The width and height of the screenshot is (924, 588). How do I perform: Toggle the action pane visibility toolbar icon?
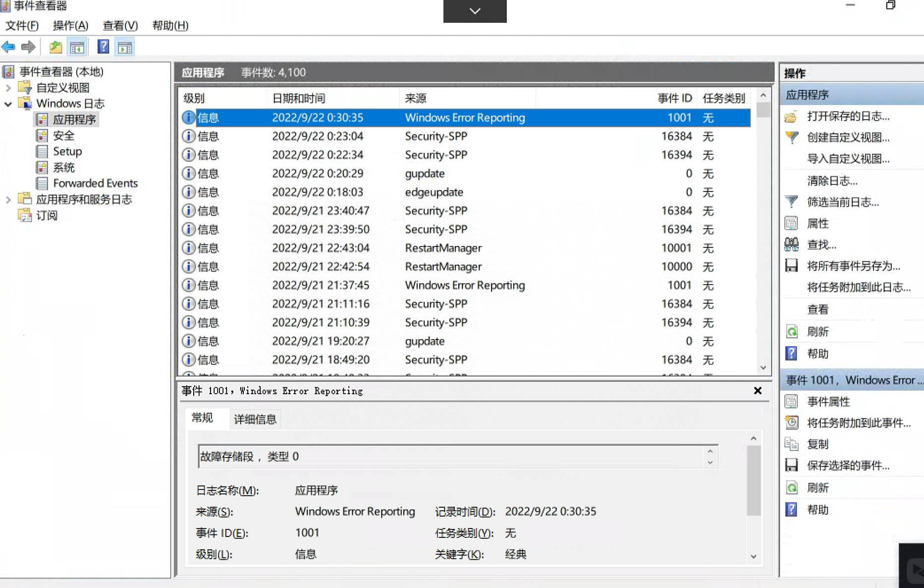point(124,47)
